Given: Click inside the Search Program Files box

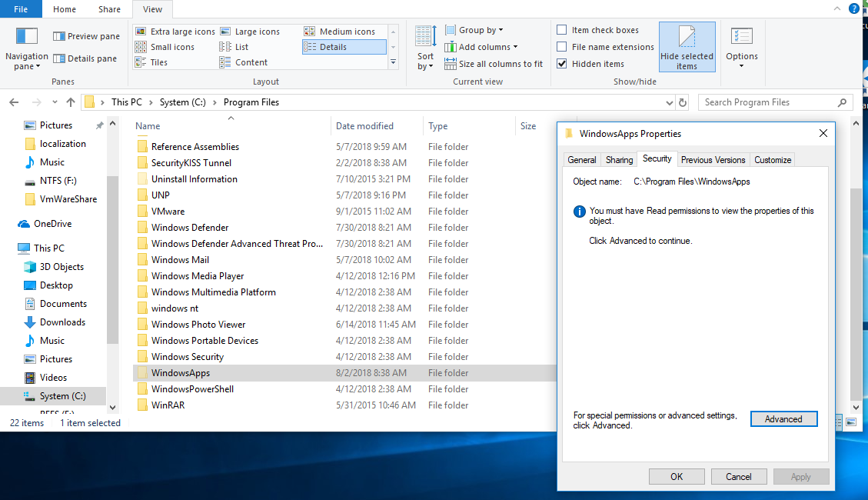Looking at the screenshot, I should [761, 102].
